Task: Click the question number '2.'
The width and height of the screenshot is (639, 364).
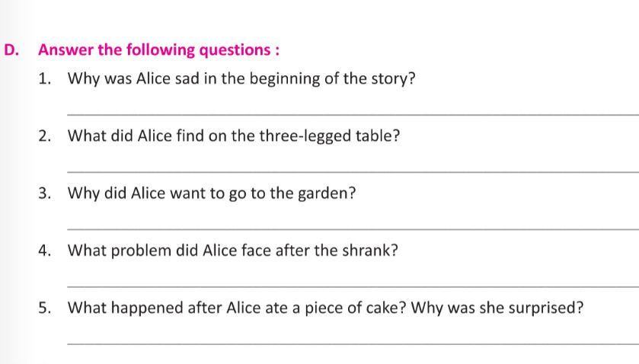Action: click(x=46, y=136)
